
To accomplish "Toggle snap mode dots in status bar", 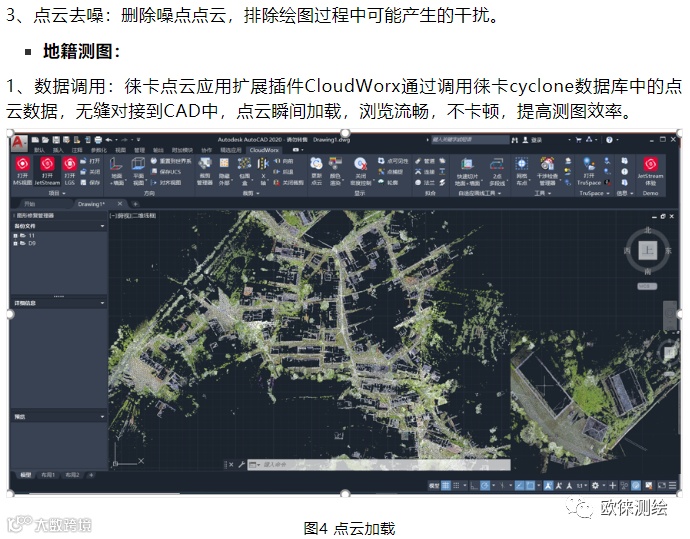I will [456, 485].
